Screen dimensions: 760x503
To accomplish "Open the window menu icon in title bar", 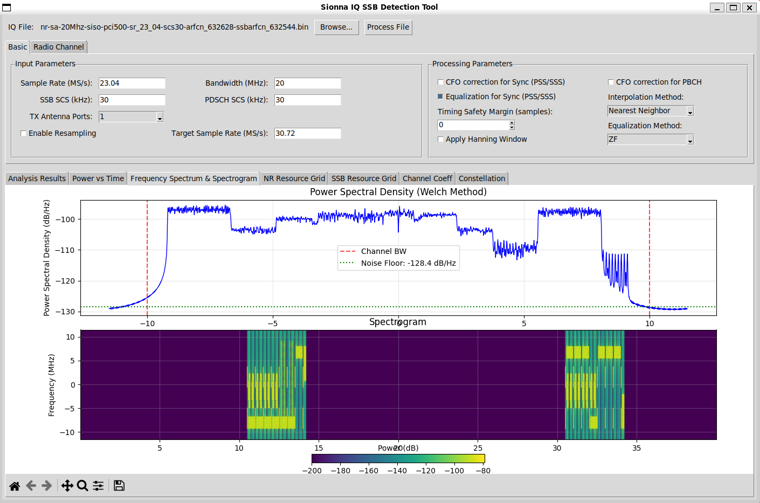I will pos(8,7).
